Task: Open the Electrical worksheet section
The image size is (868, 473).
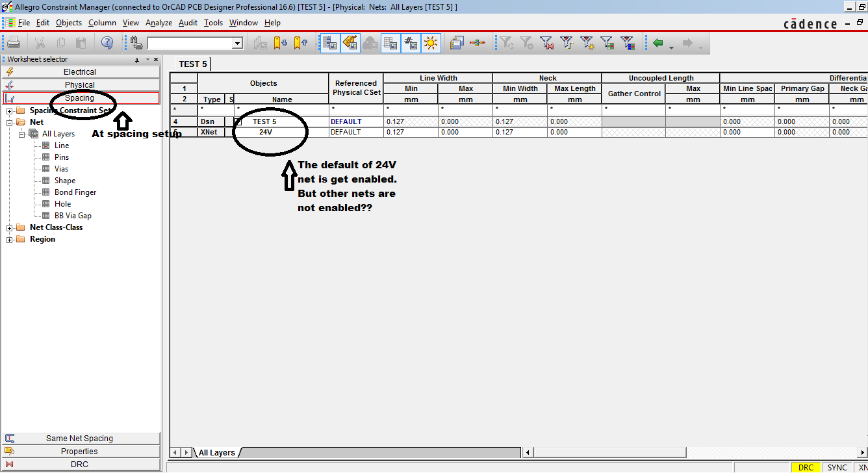Action: [x=80, y=72]
